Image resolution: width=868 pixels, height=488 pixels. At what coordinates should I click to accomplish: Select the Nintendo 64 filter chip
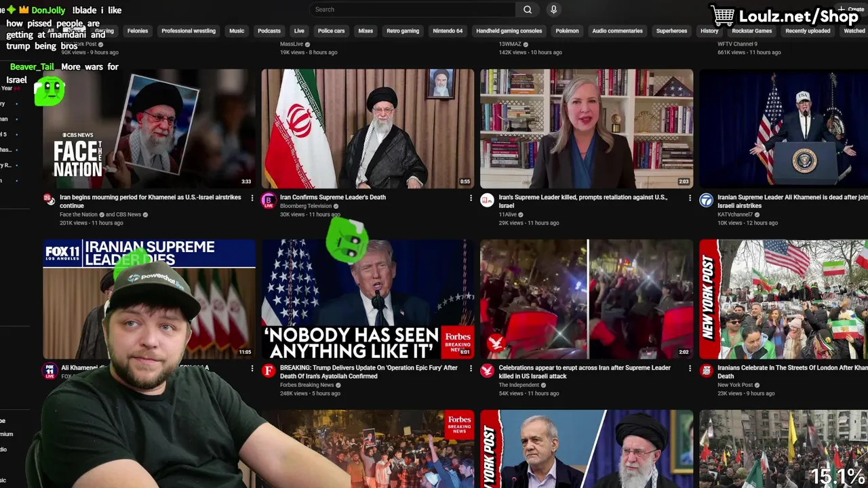tap(448, 31)
